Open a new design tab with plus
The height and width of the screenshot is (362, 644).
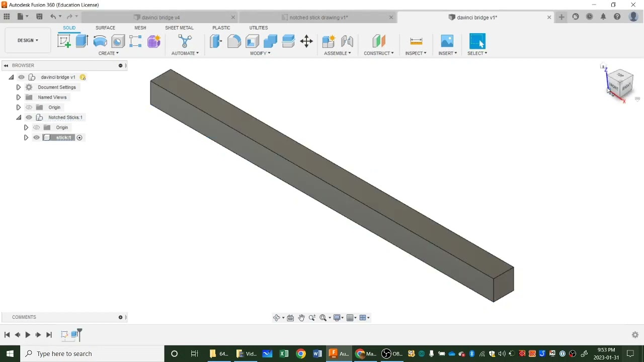click(561, 17)
